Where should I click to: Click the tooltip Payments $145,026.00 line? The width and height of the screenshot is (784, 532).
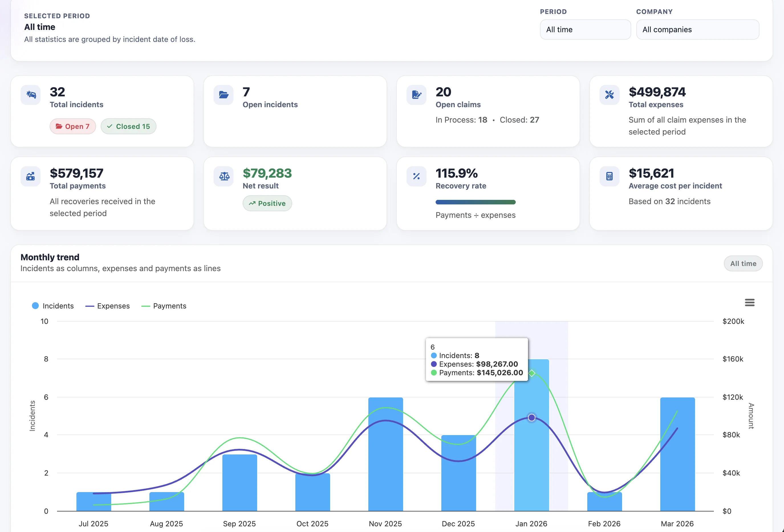[x=477, y=373]
